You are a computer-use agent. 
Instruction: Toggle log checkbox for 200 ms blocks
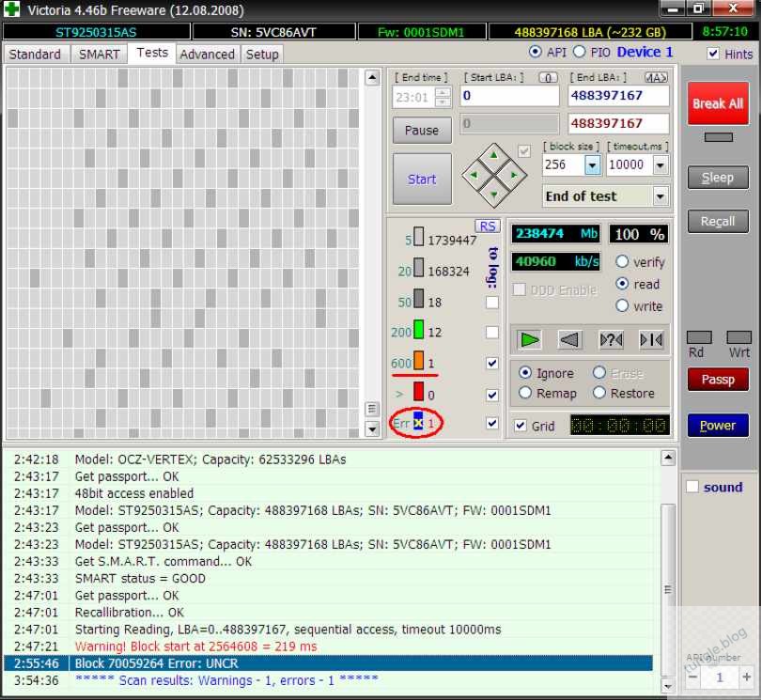(492, 332)
